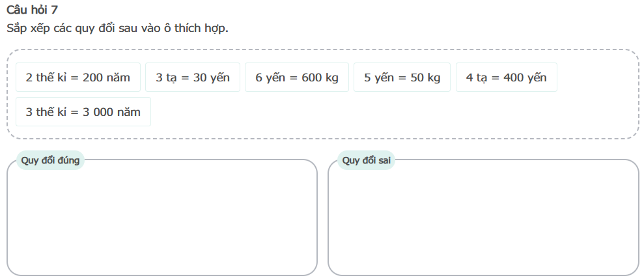Pick the card stating 3 tạ equals 30 yến
This screenshot has width=644, height=280.
[x=193, y=77]
